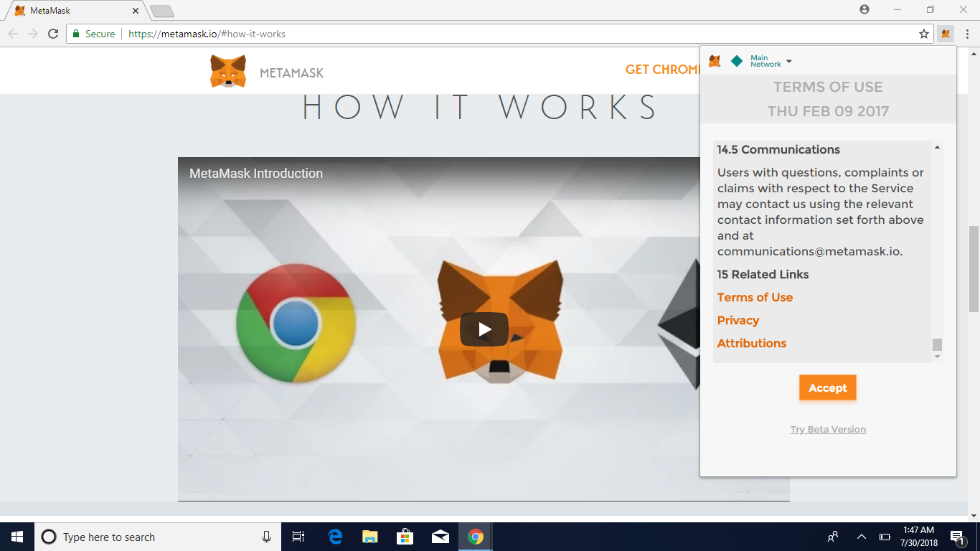
Task: Bookmark the page with the star icon
Action: (924, 33)
